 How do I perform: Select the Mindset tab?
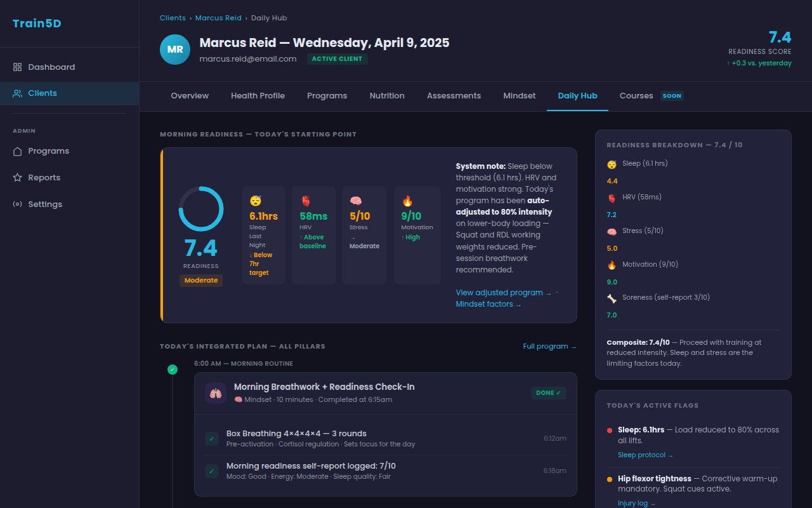coord(520,96)
